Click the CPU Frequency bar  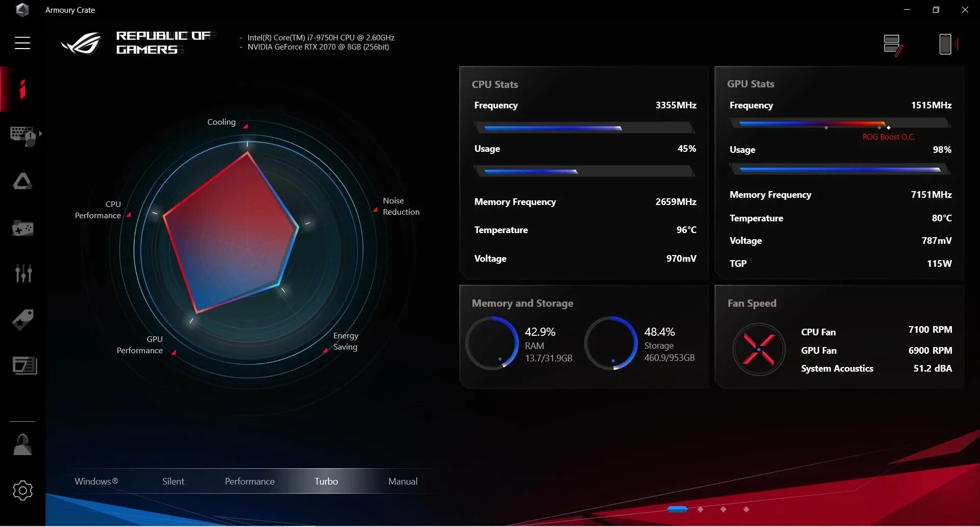point(585,128)
